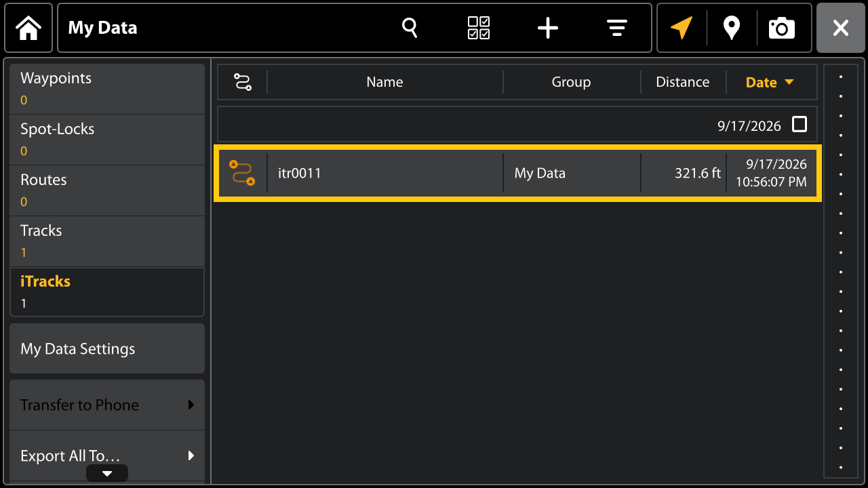Click the My Data group cell
This screenshot has height=488, width=868.
coord(572,173)
